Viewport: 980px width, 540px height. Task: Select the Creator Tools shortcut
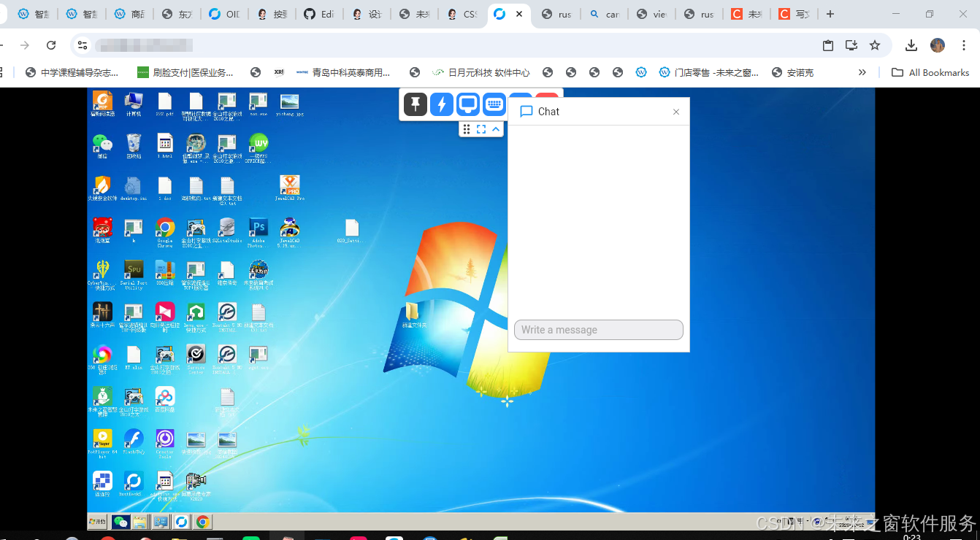click(x=165, y=443)
